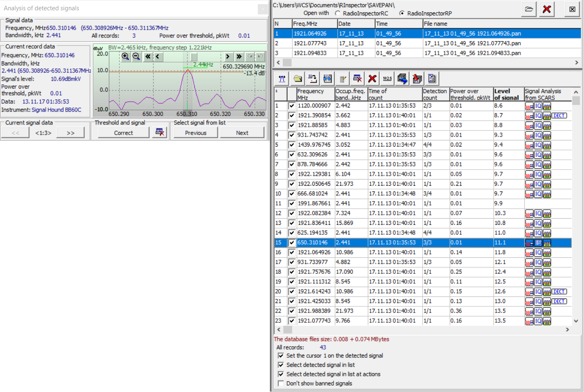This screenshot has height=392, width=584.
Task: Click the signal peak icon in signal toolbar
Action: pos(282,79)
